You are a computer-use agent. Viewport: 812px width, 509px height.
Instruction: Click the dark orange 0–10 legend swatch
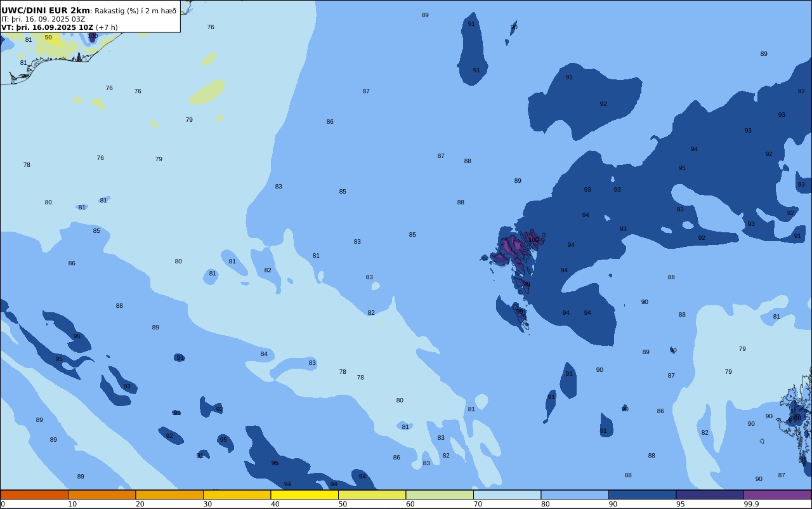click(x=34, y=494)
